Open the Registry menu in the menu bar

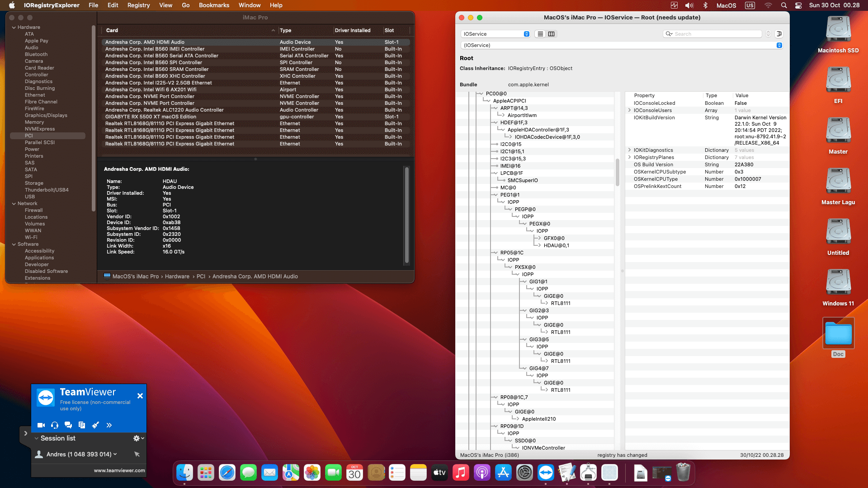(138, 5)
